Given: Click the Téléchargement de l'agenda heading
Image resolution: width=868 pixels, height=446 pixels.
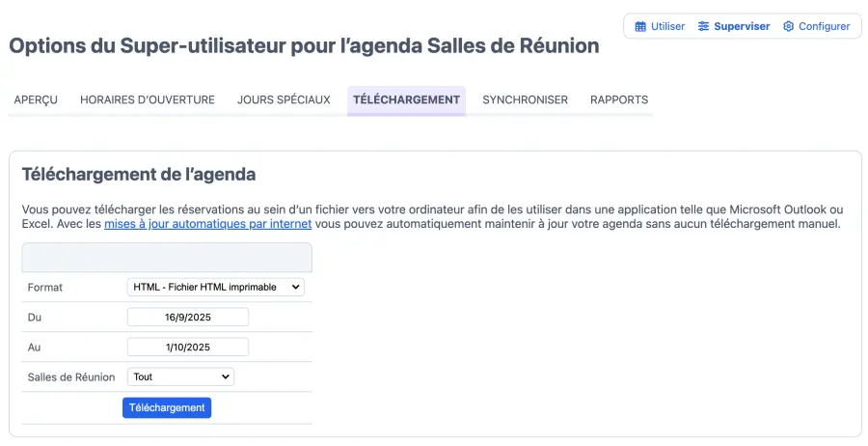Looking at the screenshot, I should (x=139, y=175).
